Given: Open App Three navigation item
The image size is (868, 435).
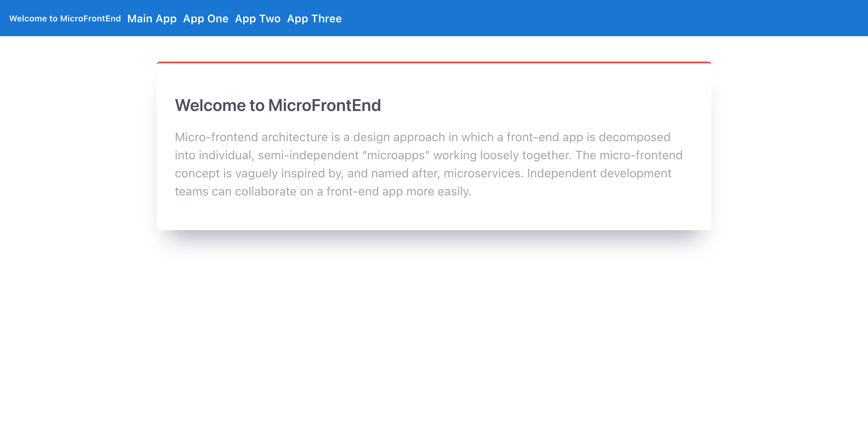Looking at the screenshot, I should [x=314, y=18].
